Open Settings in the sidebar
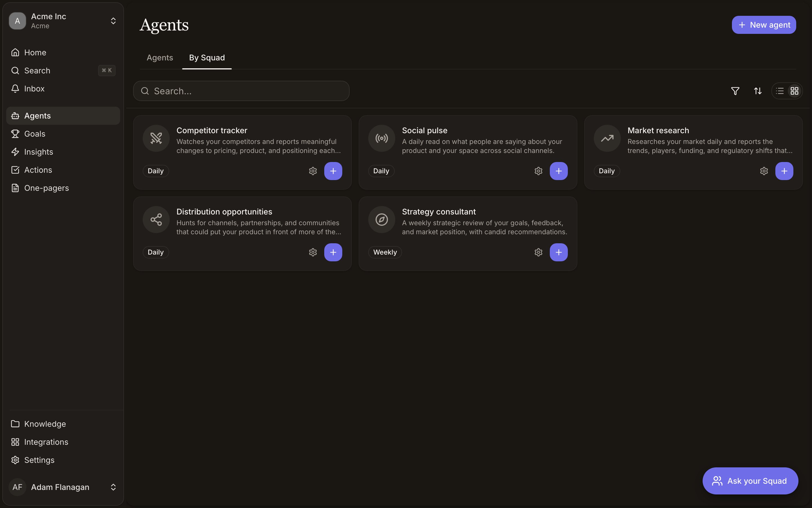The height and width of the screenshot is (508, 812). coord(63,460)
